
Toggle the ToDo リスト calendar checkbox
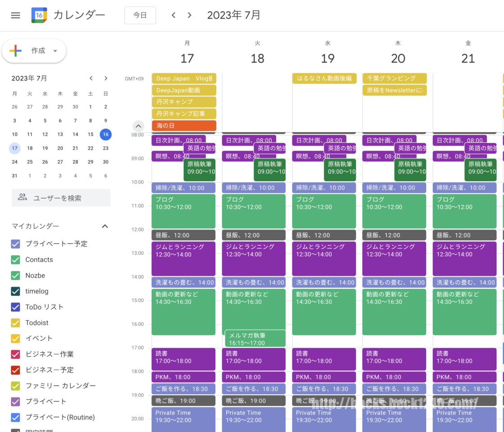tap(15, 307)
